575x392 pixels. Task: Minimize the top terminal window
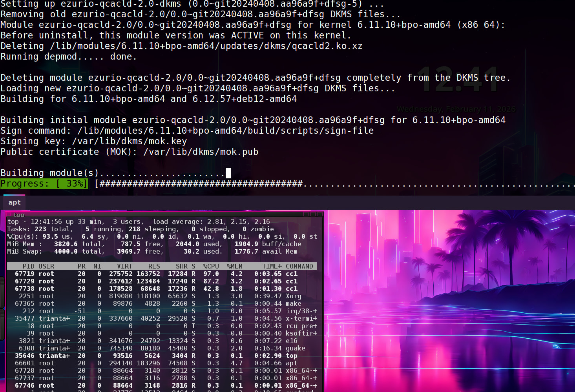coord(306,214)
